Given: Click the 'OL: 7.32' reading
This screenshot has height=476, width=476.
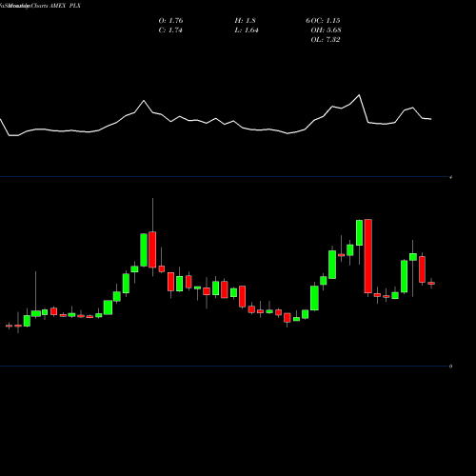Looking at the screenshot, I should (326, 40).
